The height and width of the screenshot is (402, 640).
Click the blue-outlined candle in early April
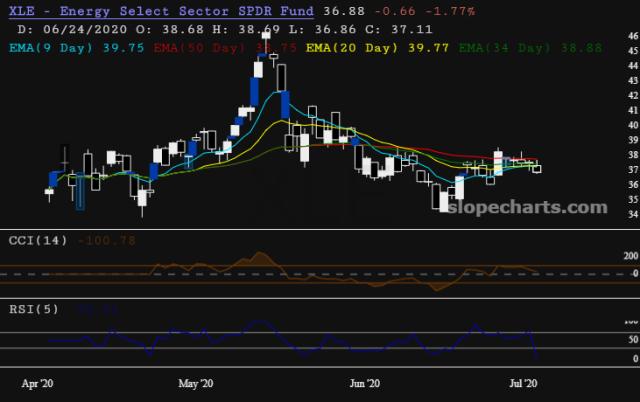click(80, 192)
